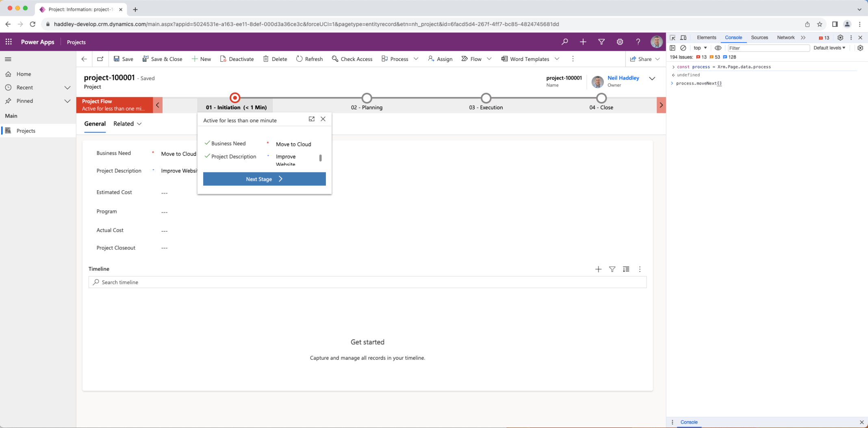Edit Business Need field in the stage flyout
Image resolution: width=868 pixels, height=428 pixels.
pyautogui.click(x=293, y=144)
